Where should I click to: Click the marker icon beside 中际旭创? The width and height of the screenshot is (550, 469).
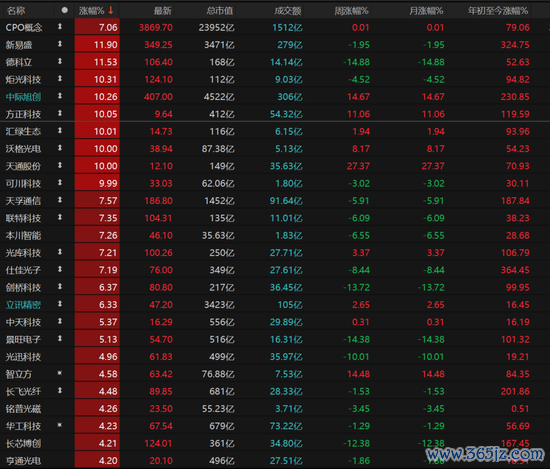pyautogui.click(x=60, y=96)
